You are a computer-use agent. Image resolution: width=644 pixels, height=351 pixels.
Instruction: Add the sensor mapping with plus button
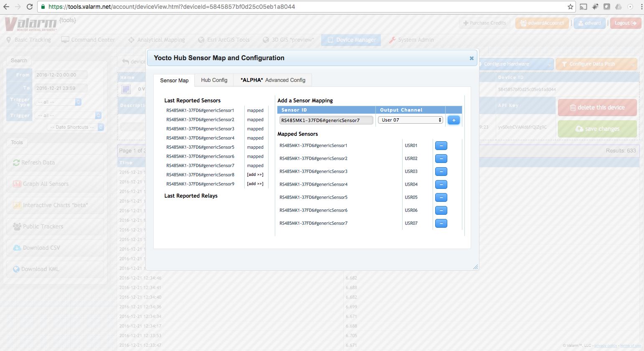(454, 120)
